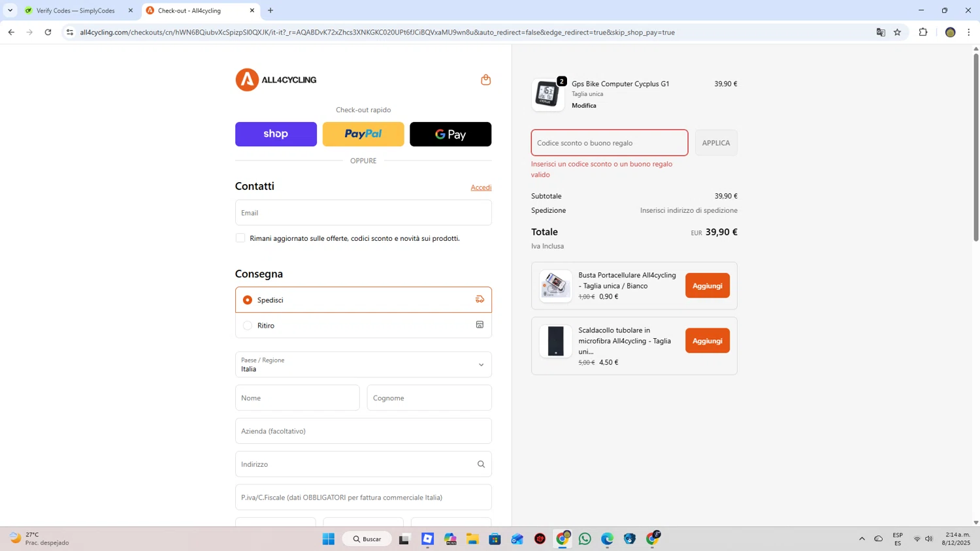980x551 pixels.
Task: Open File Explorer from the taskbar
Action: (x=472, y=539)
